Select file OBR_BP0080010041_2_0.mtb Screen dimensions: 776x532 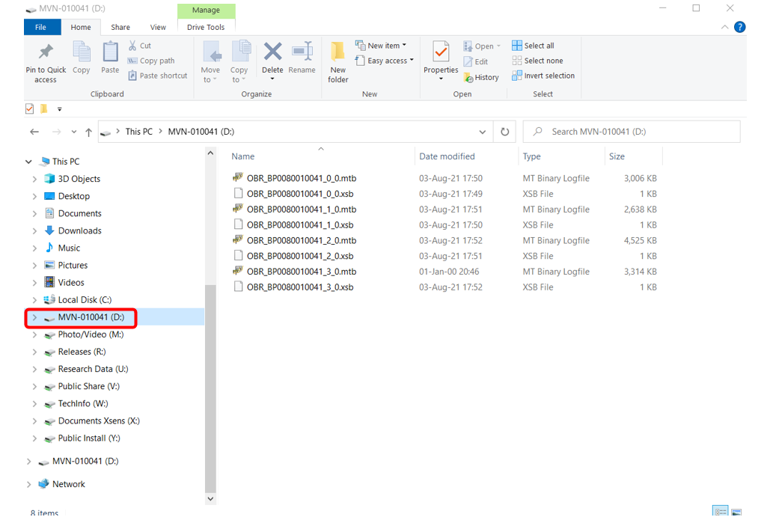301,241
